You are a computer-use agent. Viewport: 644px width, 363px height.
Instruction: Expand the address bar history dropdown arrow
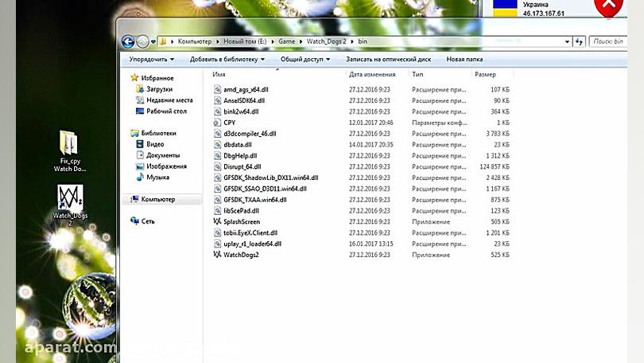pyautogui.click(x=567, y=41)
